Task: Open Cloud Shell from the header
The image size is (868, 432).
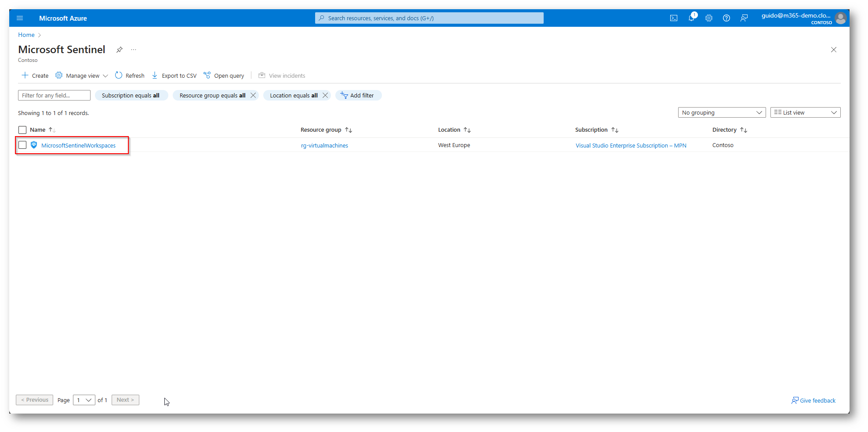Action: click(674, 18)
